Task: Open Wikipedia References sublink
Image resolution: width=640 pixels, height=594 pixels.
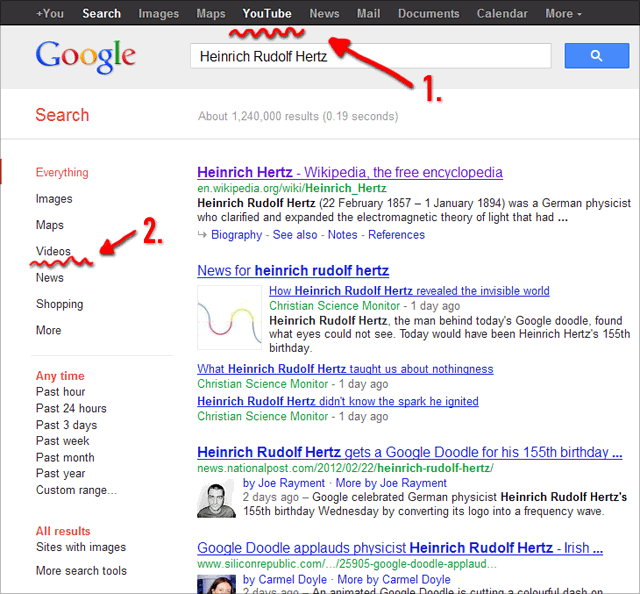Action: (396, 235)
